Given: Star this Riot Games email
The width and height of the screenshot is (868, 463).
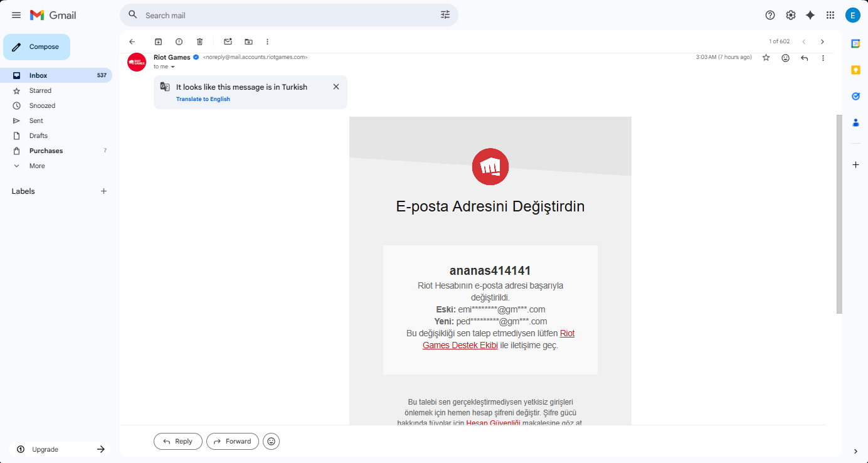Looking at the screenshot, I should 766,58.
